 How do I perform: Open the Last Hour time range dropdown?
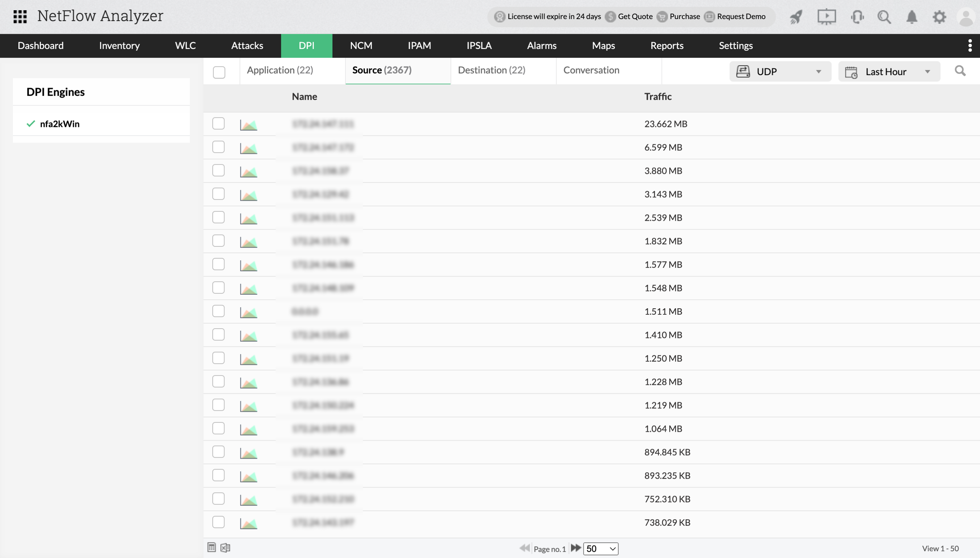click(889, 72)
